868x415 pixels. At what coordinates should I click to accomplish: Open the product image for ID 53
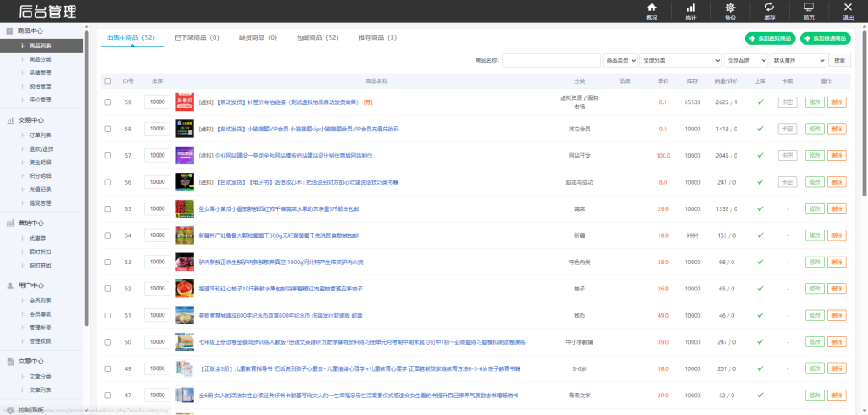(184, 262)
